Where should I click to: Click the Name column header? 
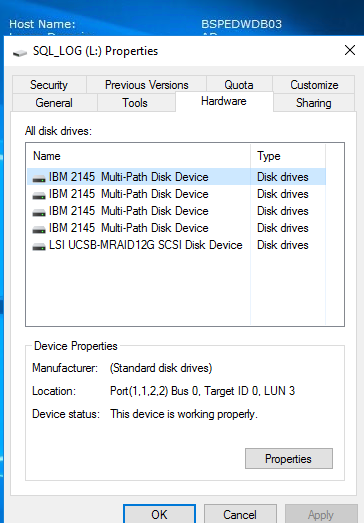[138, 156]
